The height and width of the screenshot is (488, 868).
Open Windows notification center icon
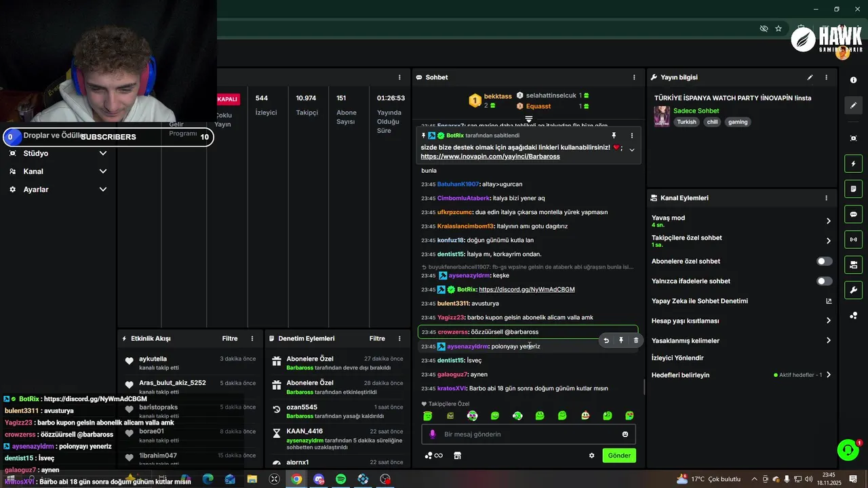[x=853, y=479]
